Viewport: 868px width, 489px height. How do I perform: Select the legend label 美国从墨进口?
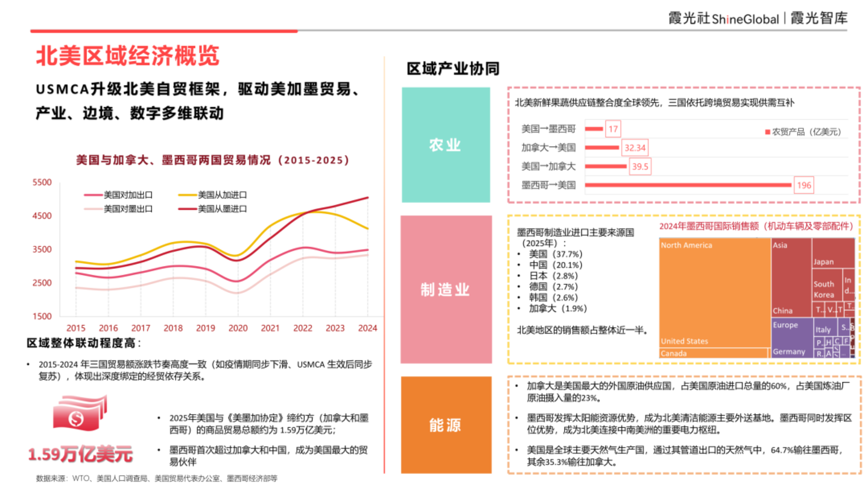pos(222,209)
